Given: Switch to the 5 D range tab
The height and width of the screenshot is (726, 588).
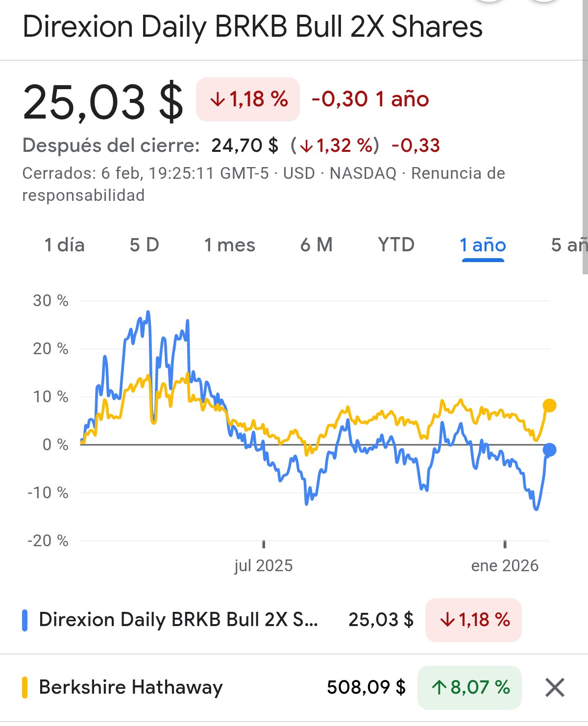Looking at the screenshot, I should point(144,245).
